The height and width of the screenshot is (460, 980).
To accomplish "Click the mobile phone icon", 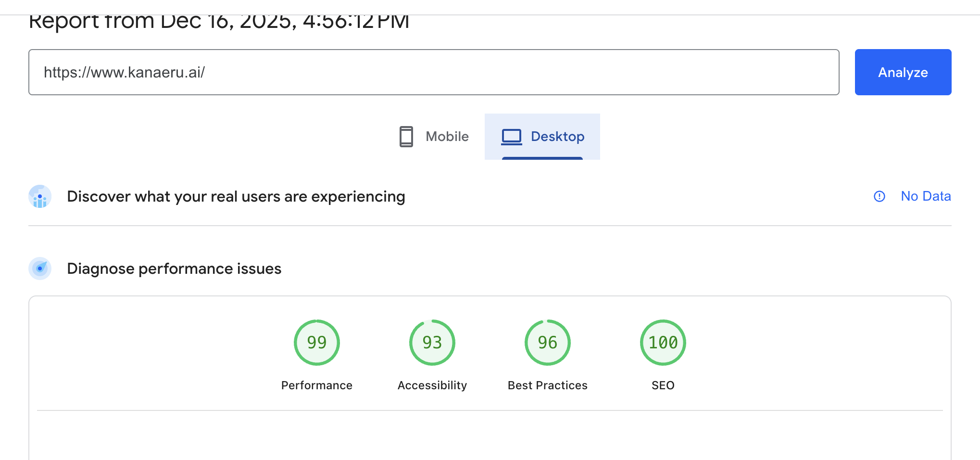I will click(406, 136).
